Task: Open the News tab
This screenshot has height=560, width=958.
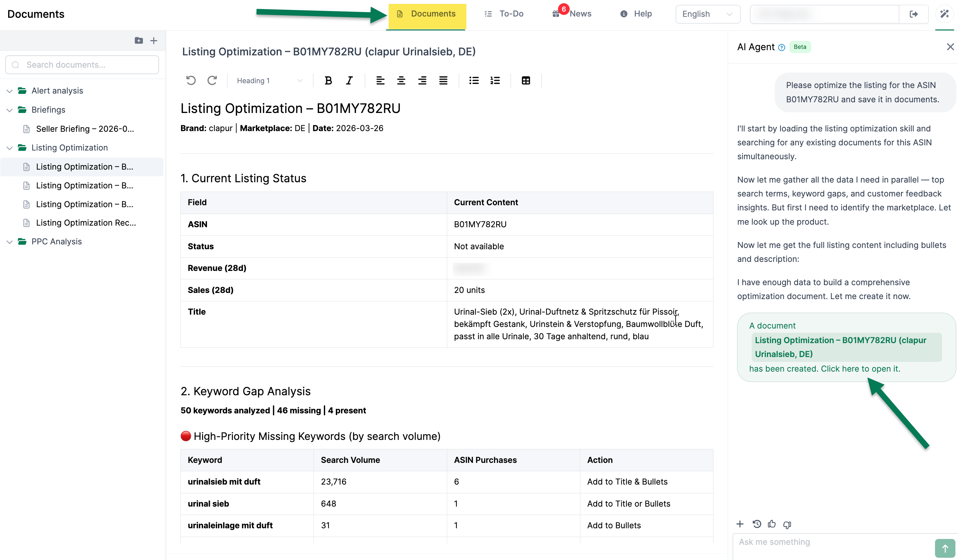Action: [x=573, y=14]
